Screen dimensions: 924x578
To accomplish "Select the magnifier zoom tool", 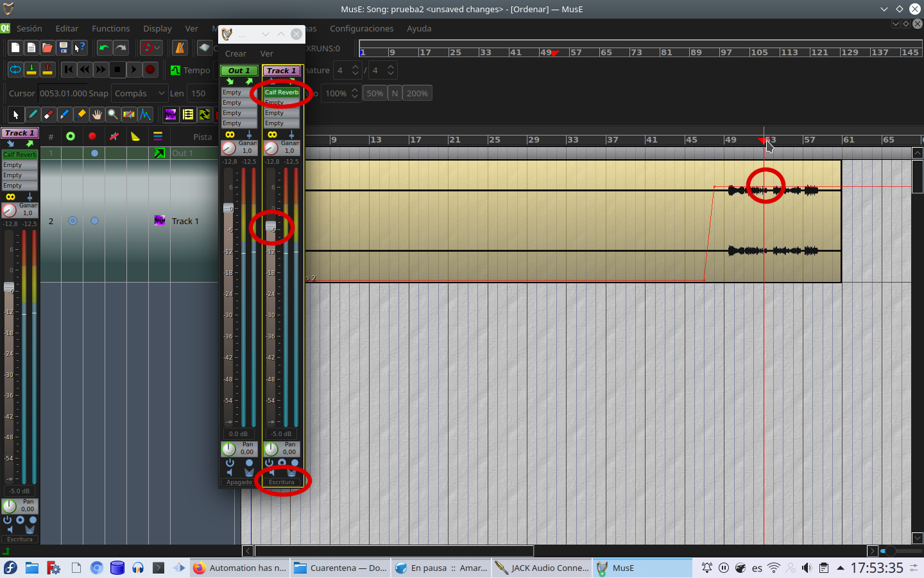I will coord(112,114).
